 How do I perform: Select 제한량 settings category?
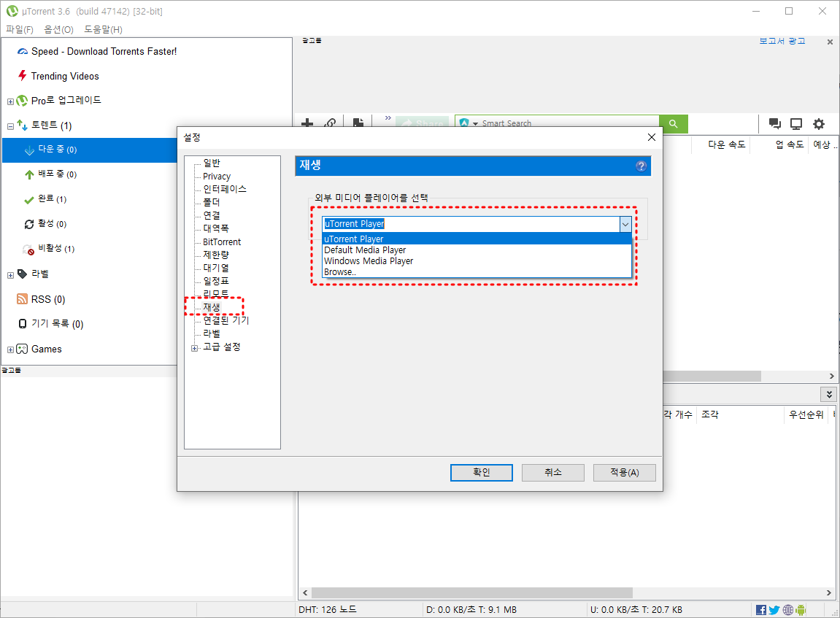[x=216, y=255]
